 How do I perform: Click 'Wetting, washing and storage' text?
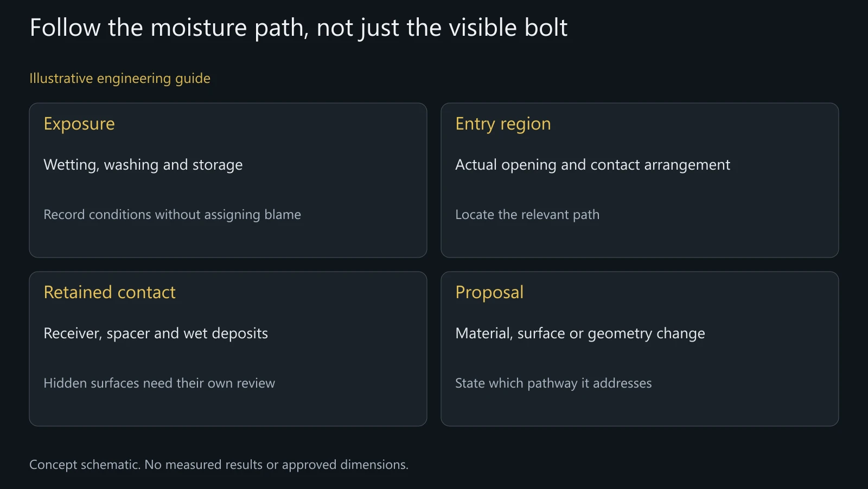[143, 165]
